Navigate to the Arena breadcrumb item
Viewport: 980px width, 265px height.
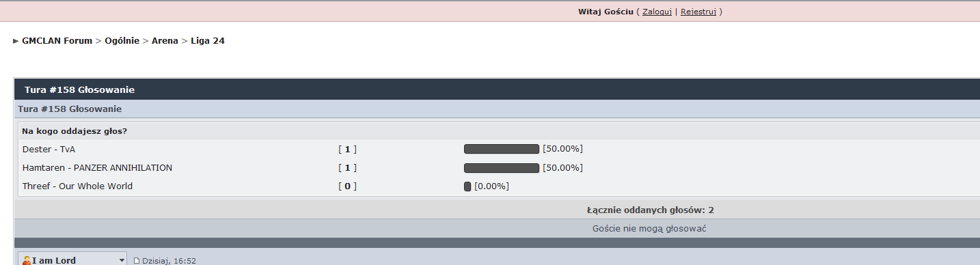click(x=165, y=41)
